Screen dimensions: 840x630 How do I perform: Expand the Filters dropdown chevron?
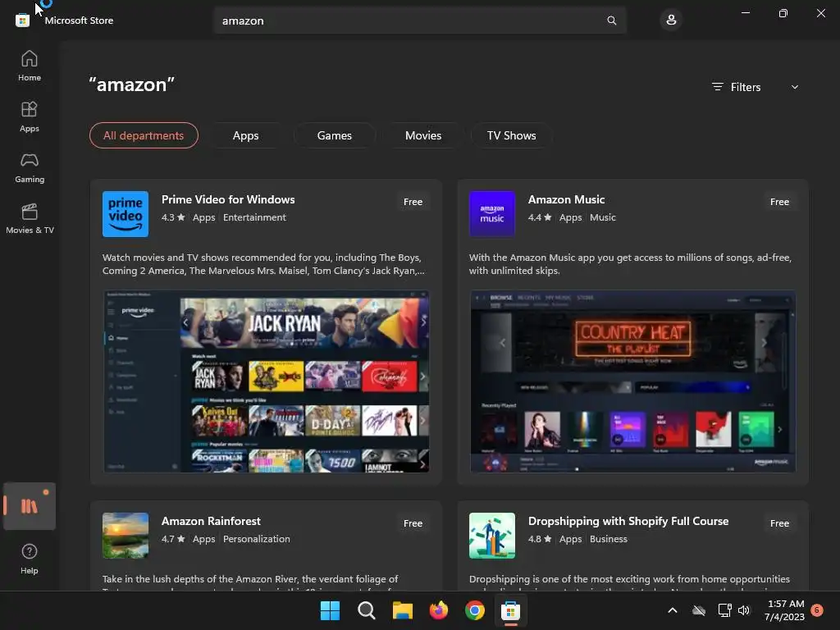[794, 87]
